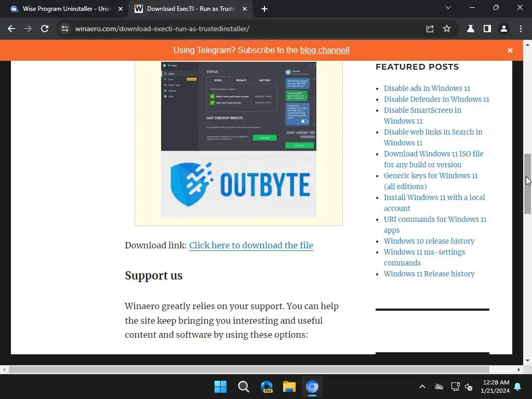Toggle the browser side panel
The image size is (532, 399).
(x=487, y=29)
